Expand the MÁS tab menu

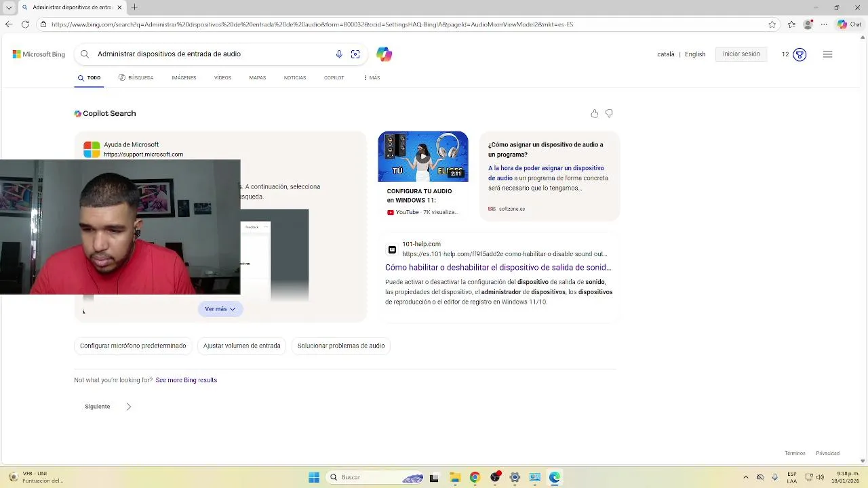point(372,78)
